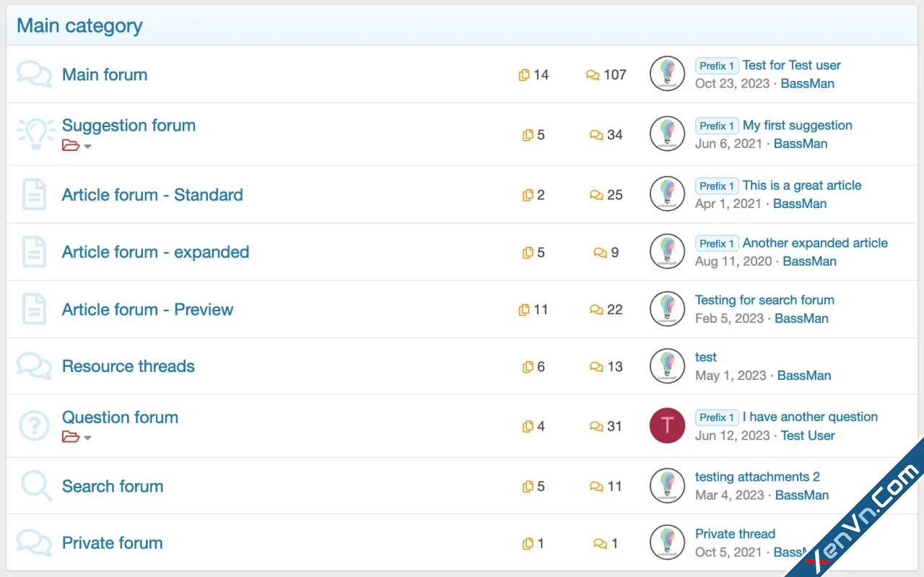The height and width of the screenshot is (577, 924).
Task: Click the 'Prefix 1' label on Test for Test user
Action: [x=716, y=66]
